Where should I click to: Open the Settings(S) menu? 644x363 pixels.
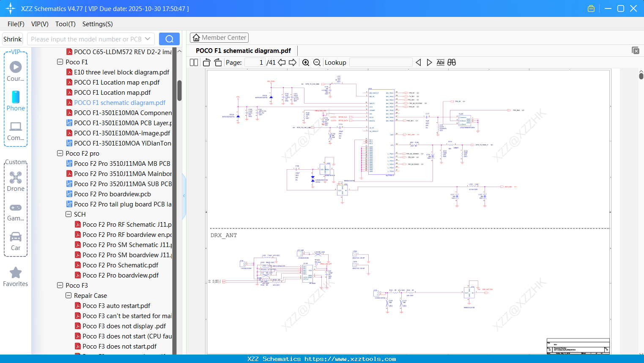[x=97, y=24]
